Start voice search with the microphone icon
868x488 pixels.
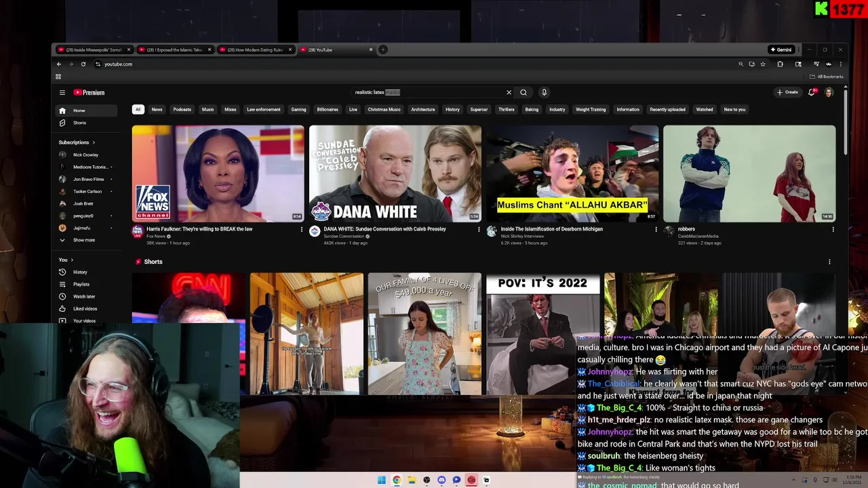tap(544, 92)
